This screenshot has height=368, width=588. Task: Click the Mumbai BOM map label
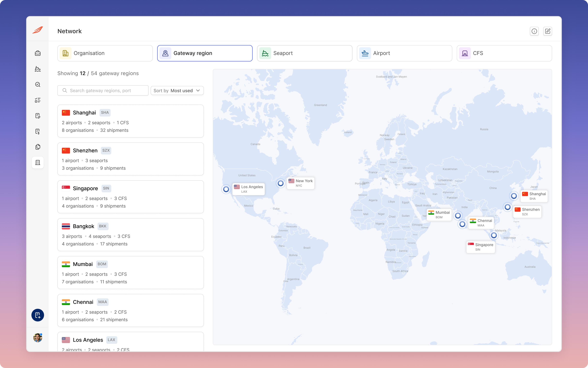click(x=439, y=215)
